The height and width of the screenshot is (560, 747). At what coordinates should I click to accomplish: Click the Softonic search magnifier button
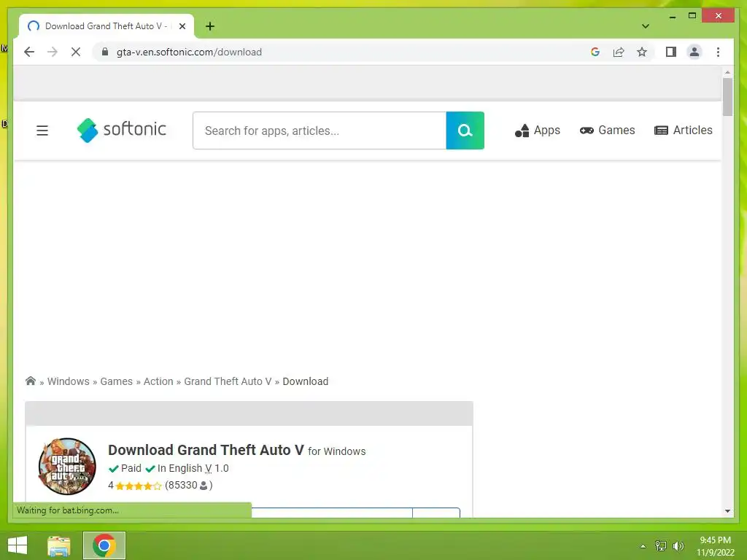tap(465, 131)
